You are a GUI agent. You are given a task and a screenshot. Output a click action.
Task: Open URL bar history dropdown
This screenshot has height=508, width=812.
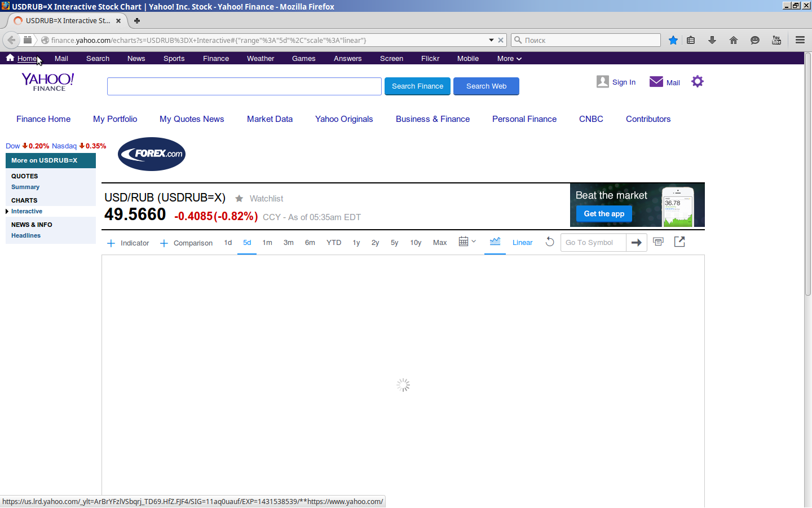(x=491, y=40)
